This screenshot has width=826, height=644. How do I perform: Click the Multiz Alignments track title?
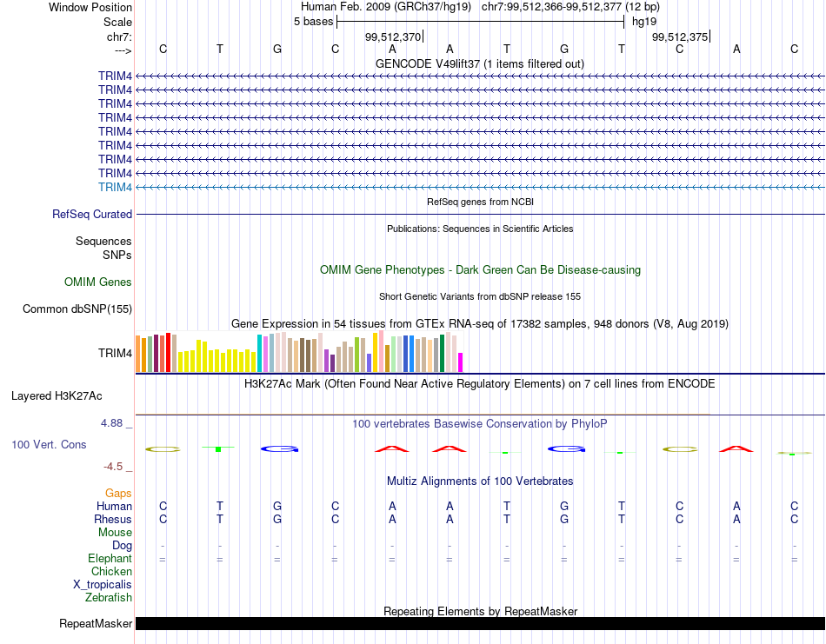pos(480,481)
